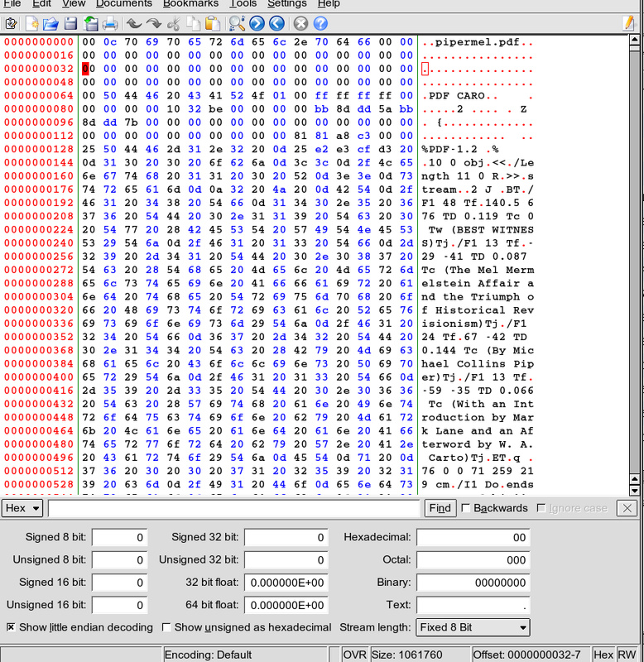
Task: Click the Text conversion value field
Action: coord(473,605)
